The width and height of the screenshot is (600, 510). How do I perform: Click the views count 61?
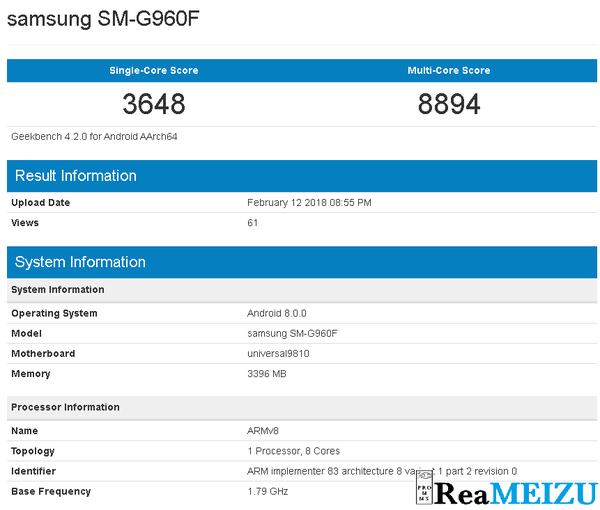pos(253,223)
